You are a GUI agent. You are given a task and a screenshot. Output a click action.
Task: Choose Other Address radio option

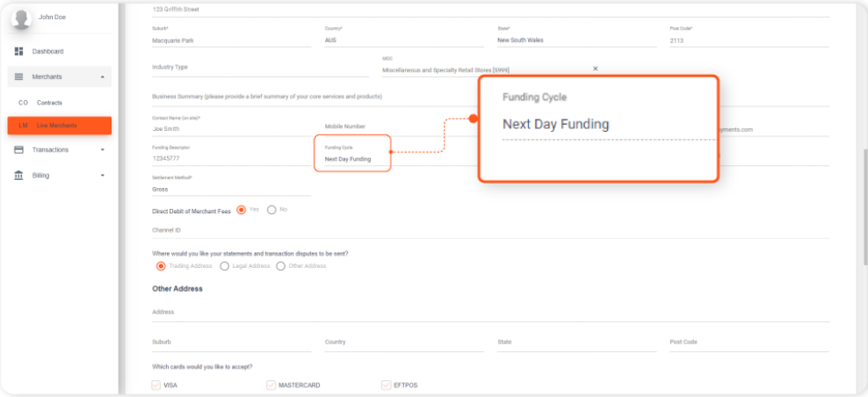click(280, 266)
